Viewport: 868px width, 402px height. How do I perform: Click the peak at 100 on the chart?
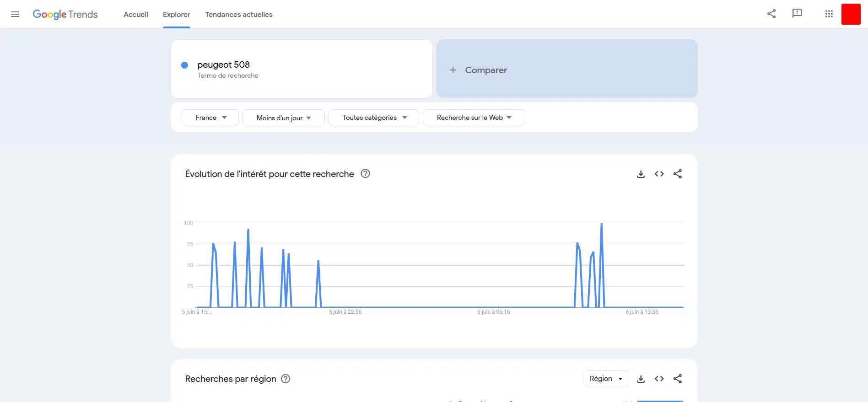601,223
